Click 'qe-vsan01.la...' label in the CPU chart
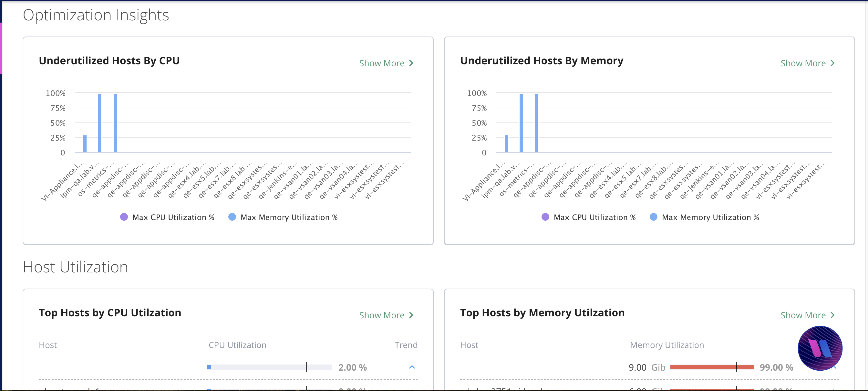The image size is (868, 391). pos(294,181)
